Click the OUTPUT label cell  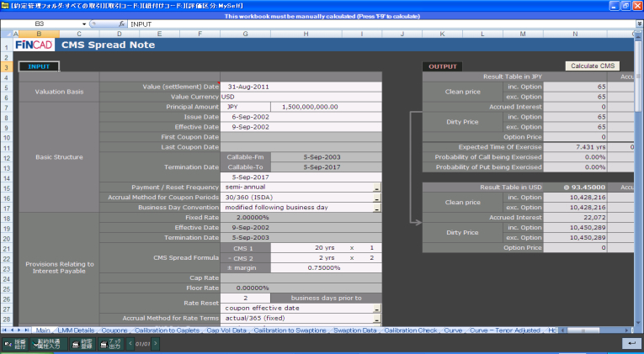[442, 66]
